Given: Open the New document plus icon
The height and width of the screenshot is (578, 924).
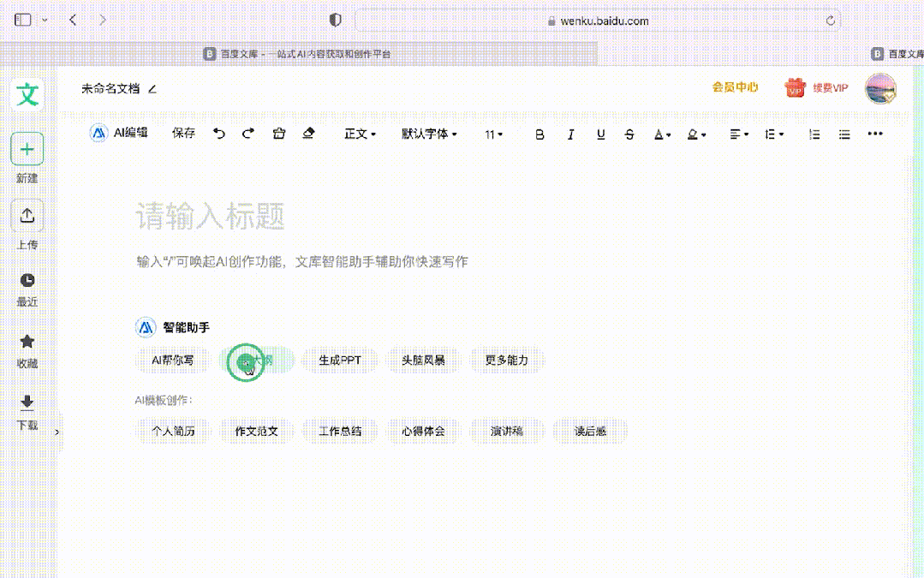Looking at the screenshot, I should tap(27, 150).
